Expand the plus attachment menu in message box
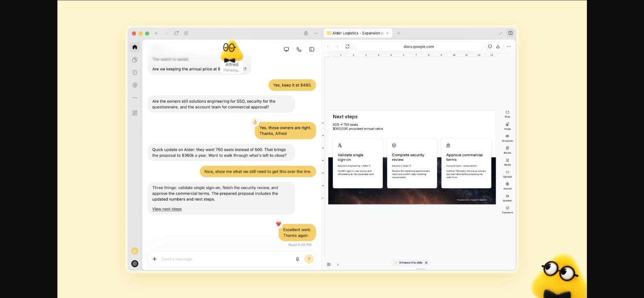This screenshot has height=298, width=644. [154, 259]
